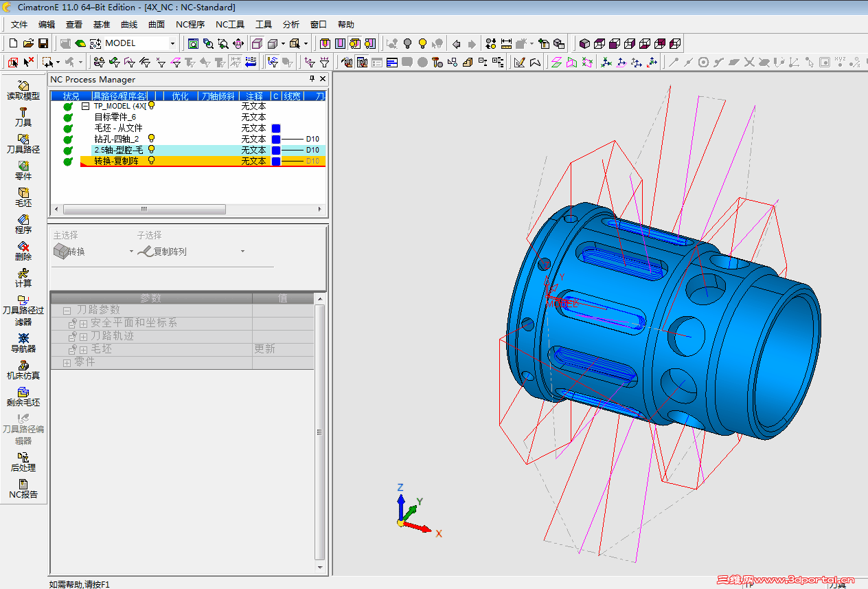Toggle lightbulb visibility for 钻孔-四轴_2 row
This screenshot has height=589, width=868.
(x=151, y=139)
